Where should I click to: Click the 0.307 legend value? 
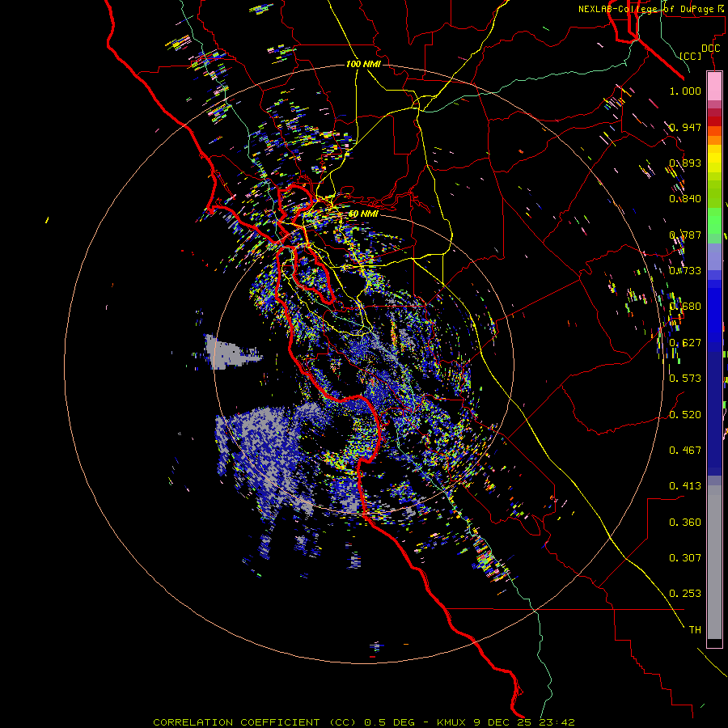tap(685, 557)
